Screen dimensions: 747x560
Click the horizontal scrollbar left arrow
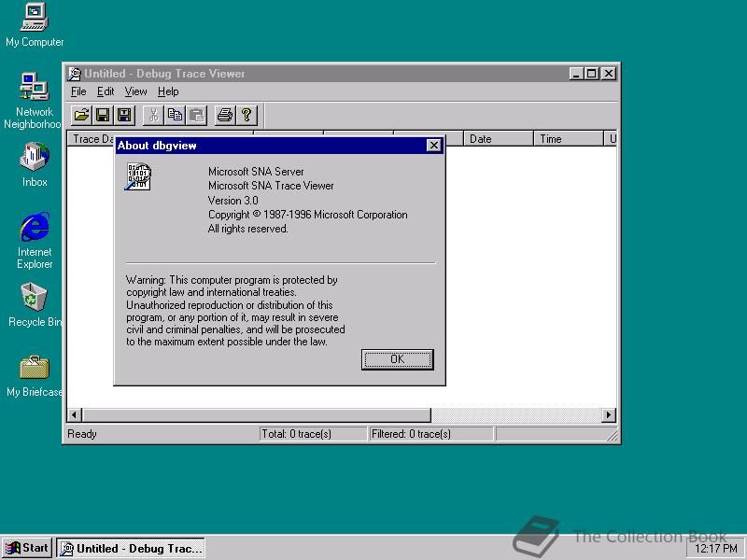pyautogui.click(x=75, y=414)
